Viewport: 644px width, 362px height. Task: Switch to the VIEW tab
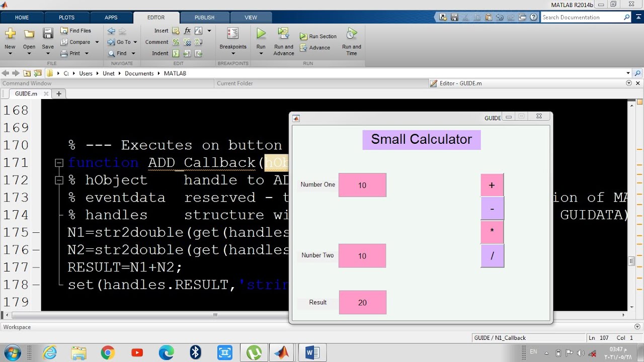[x=251, y=18]
